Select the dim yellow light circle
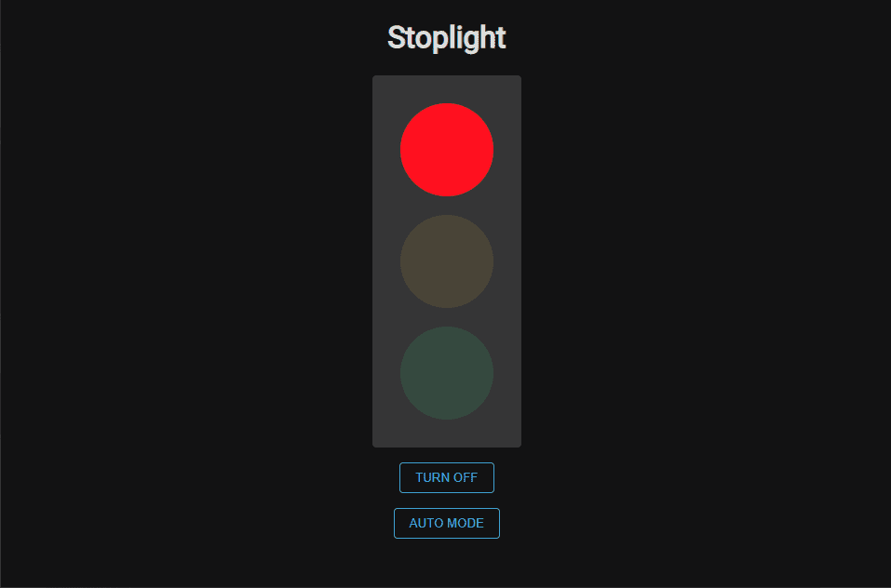This screenshot has width=891, height=588. 447,261
